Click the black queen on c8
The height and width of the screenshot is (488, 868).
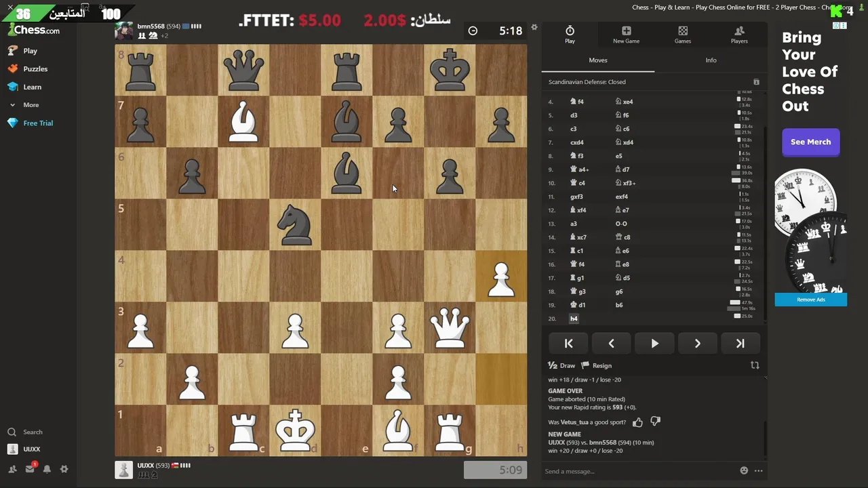pyautogui.click(x=243, y=70)
